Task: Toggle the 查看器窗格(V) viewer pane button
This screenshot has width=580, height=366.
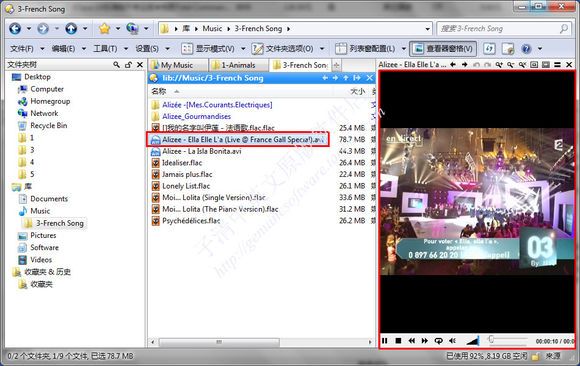Action: click(x=443, y=48)
